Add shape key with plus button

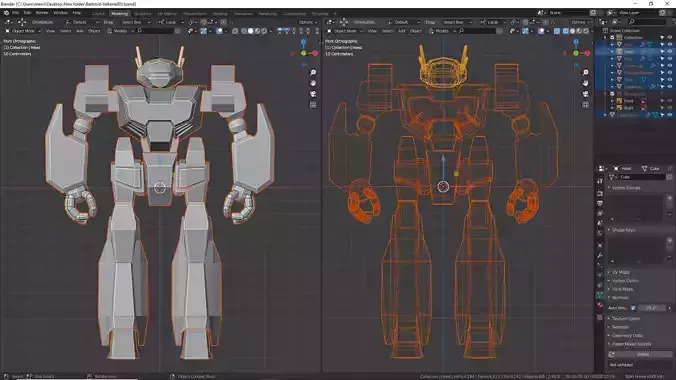tap(670, 241)
